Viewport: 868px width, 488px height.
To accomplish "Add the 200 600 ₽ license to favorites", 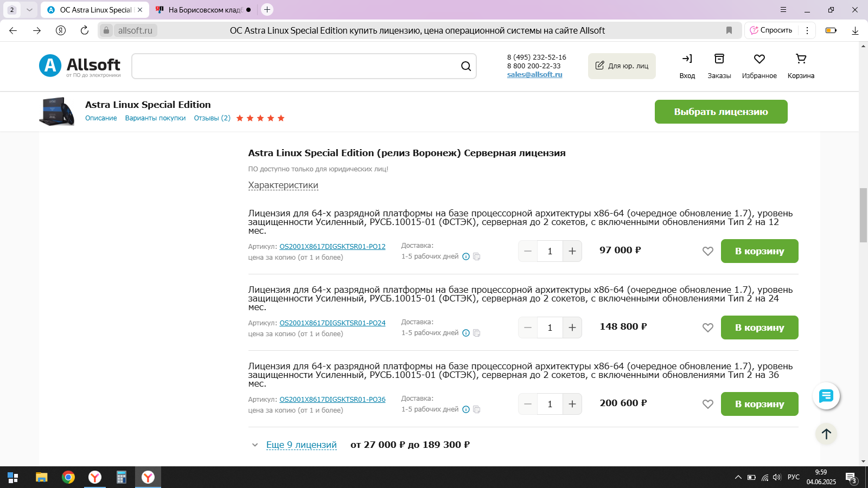I will click(x=708, y=404).
